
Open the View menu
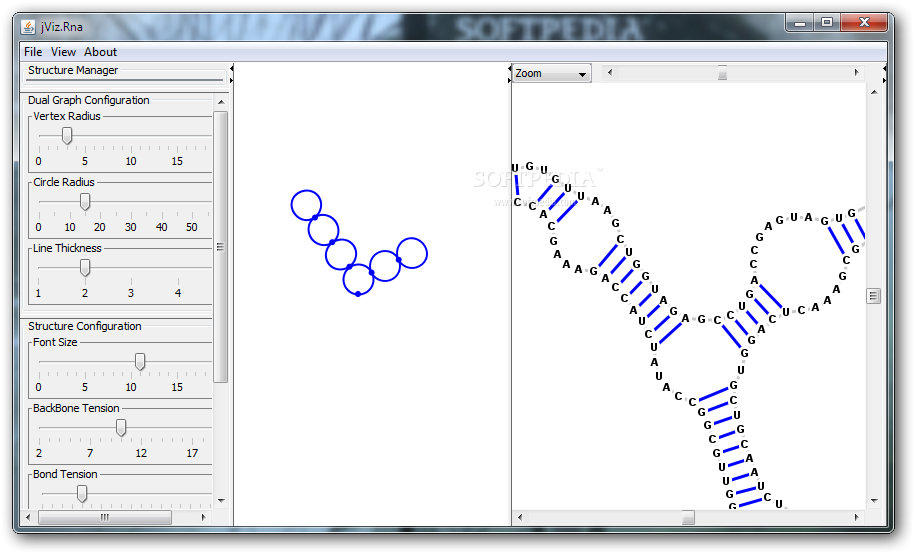tap(63, 52)
